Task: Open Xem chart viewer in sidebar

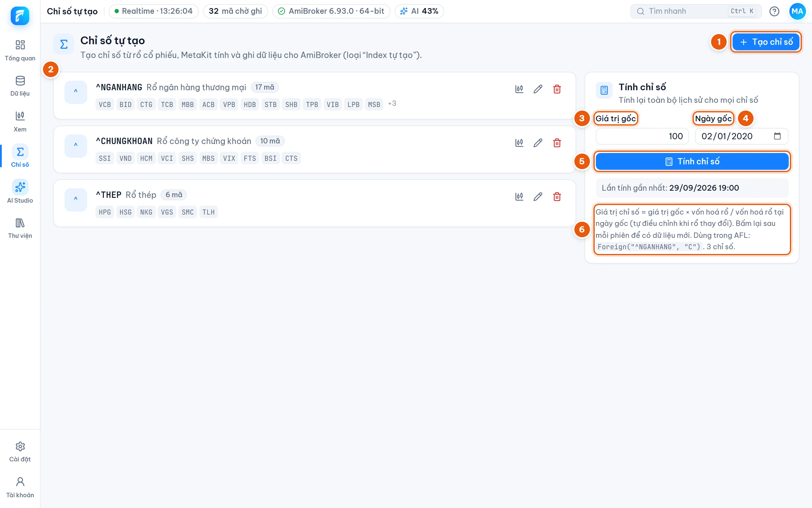Action: pos(20,122)
